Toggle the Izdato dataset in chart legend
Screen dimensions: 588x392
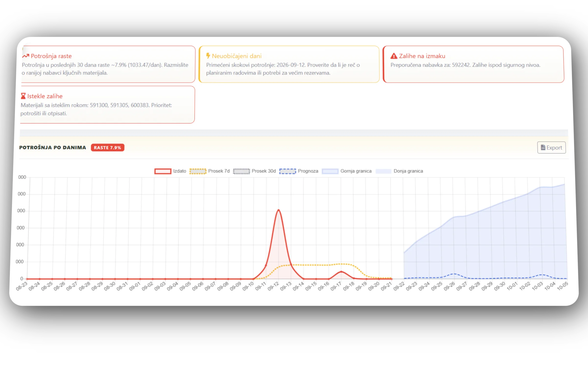170,171
